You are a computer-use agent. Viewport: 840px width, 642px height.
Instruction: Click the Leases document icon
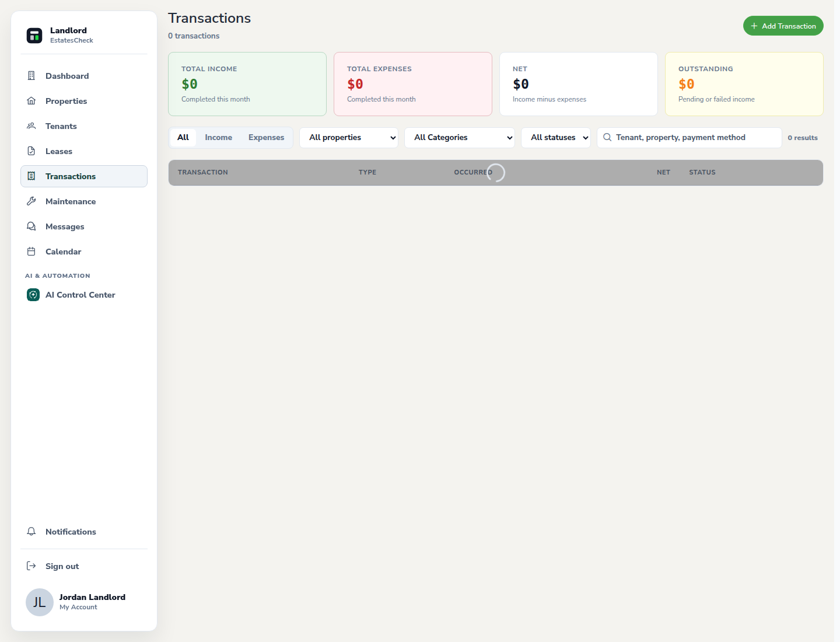coord(32,151)
